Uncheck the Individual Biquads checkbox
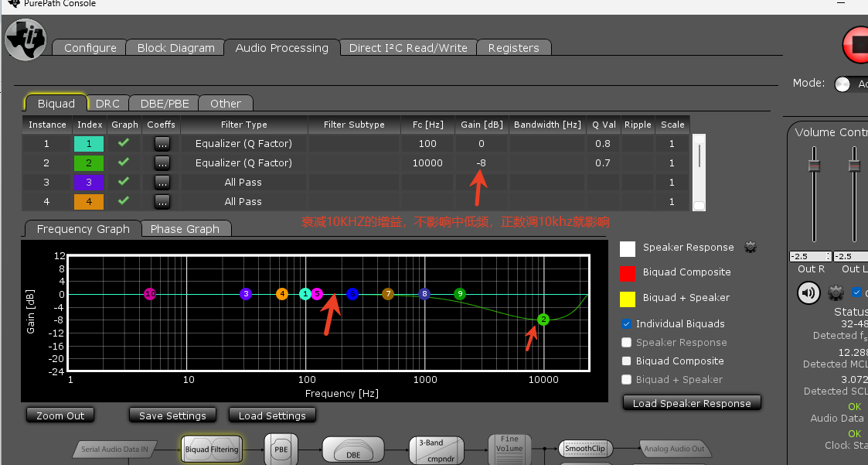The image size is (868, 465). [627, 323]
